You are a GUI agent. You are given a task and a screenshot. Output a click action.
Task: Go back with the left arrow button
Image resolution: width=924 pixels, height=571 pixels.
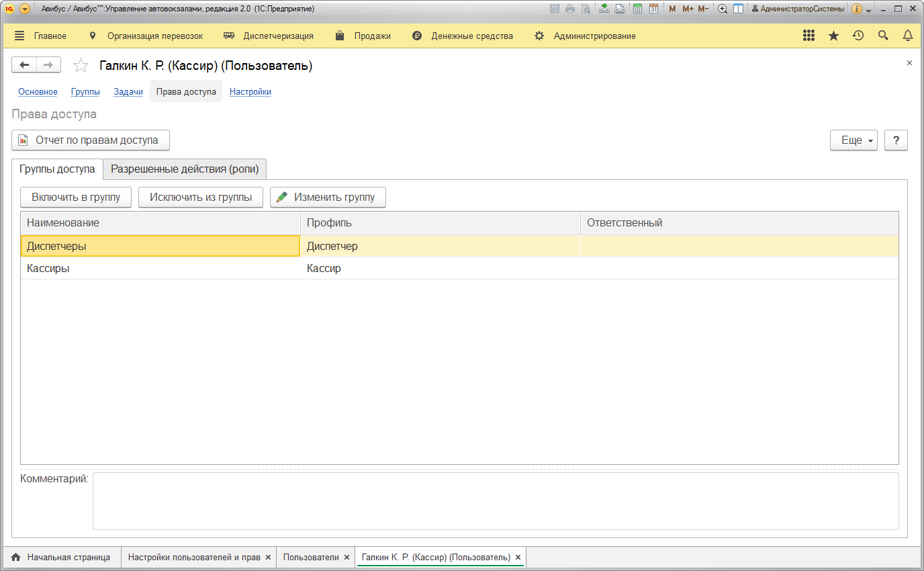pyautogui.click(x=24, y=64)
